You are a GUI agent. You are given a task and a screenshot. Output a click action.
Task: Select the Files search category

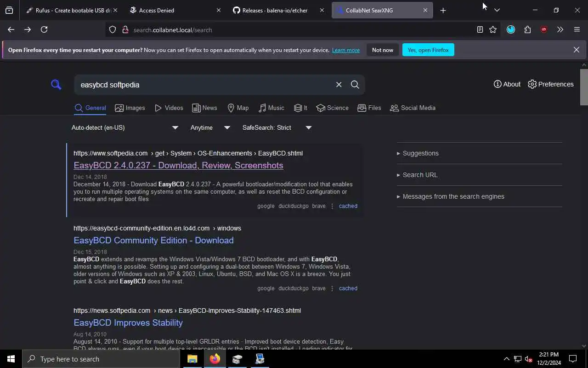click(x=369, y=108)
